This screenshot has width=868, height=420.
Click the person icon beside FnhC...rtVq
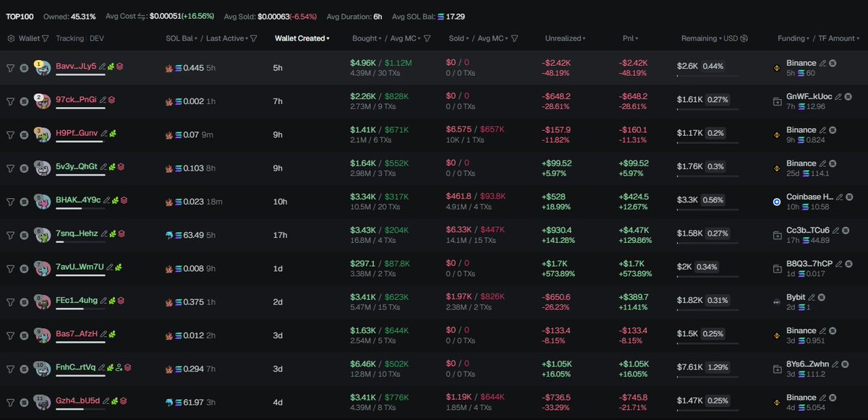click(119, 367)
